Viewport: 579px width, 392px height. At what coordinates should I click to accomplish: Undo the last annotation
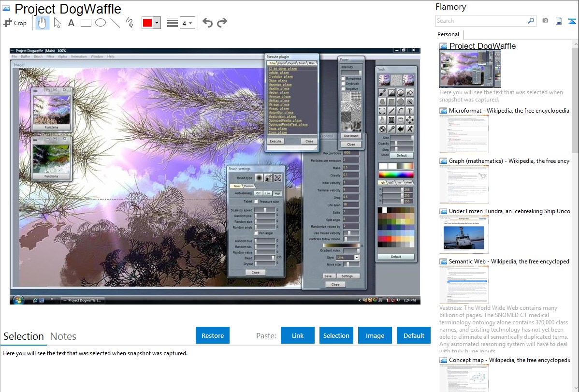[207, 23]
